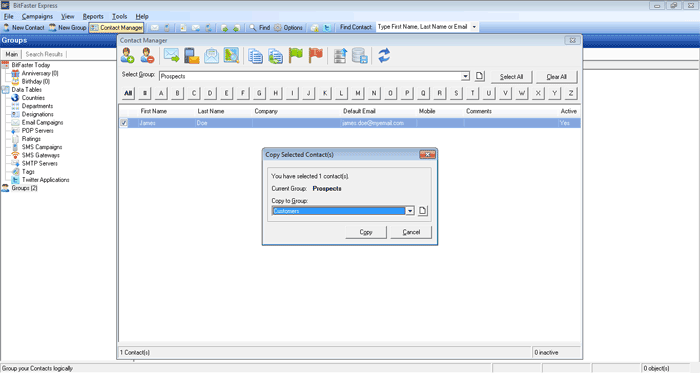Click the copy contacts documents icon

[x=255, y=56]
